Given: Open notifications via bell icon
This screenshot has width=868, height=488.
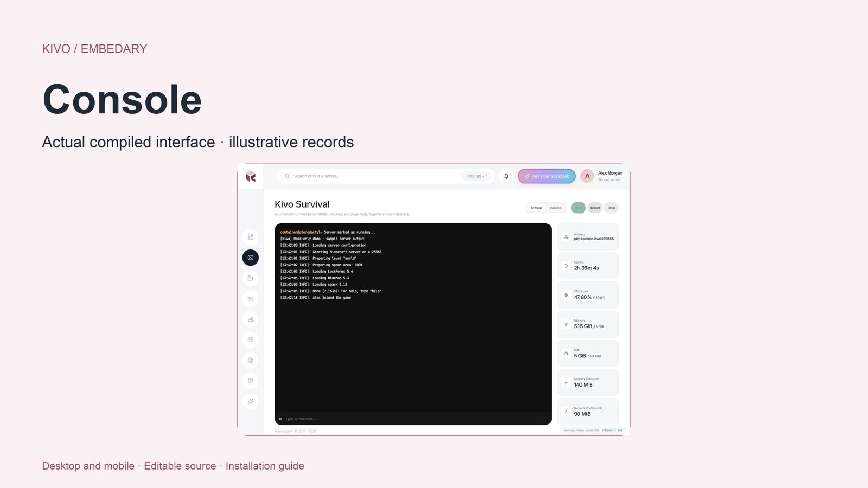Looking at the screenshot, I should 506,176.
